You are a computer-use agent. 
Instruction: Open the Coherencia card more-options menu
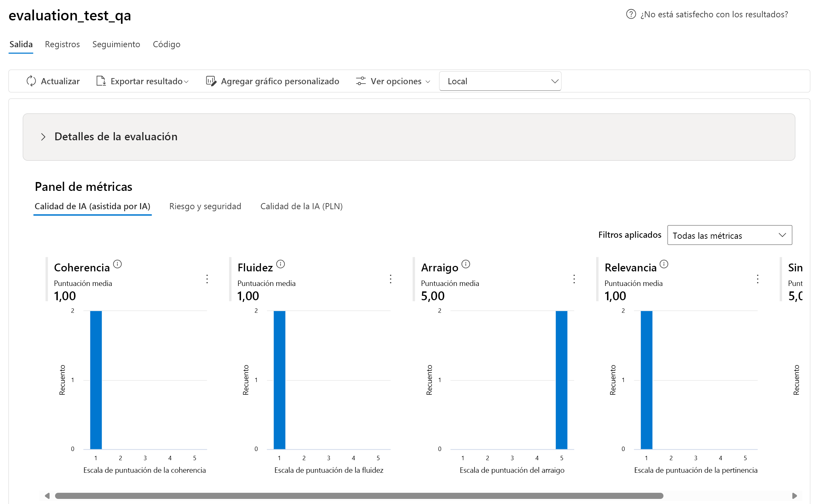point(207,279)
